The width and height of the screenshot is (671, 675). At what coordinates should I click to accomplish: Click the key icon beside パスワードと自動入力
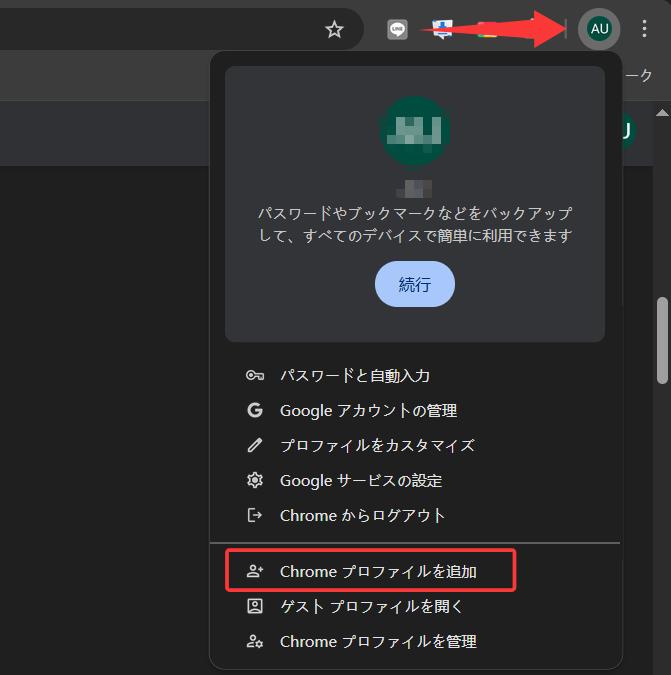pos(255,376)
